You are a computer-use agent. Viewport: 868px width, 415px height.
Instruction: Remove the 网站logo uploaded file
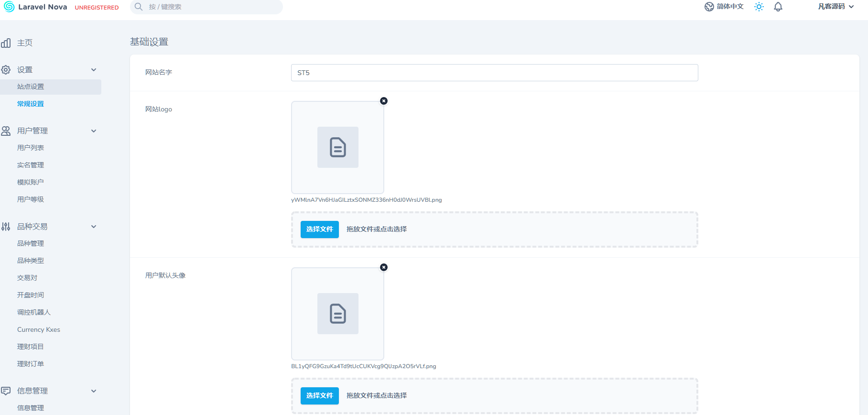pos(384,101)
